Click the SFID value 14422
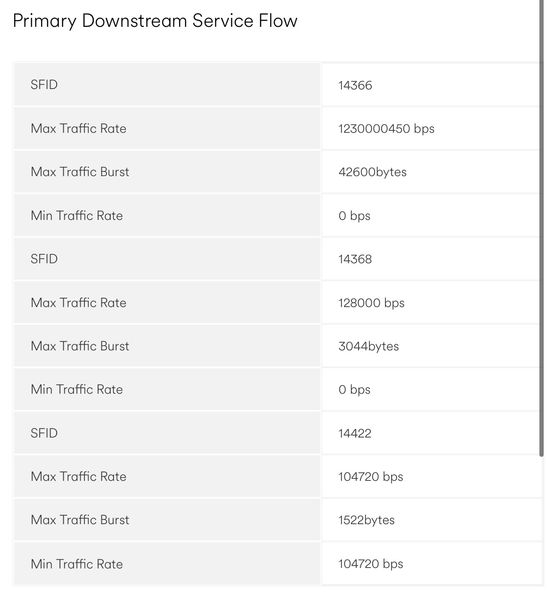Screen dimensions: 548x600 pos(355,433)
